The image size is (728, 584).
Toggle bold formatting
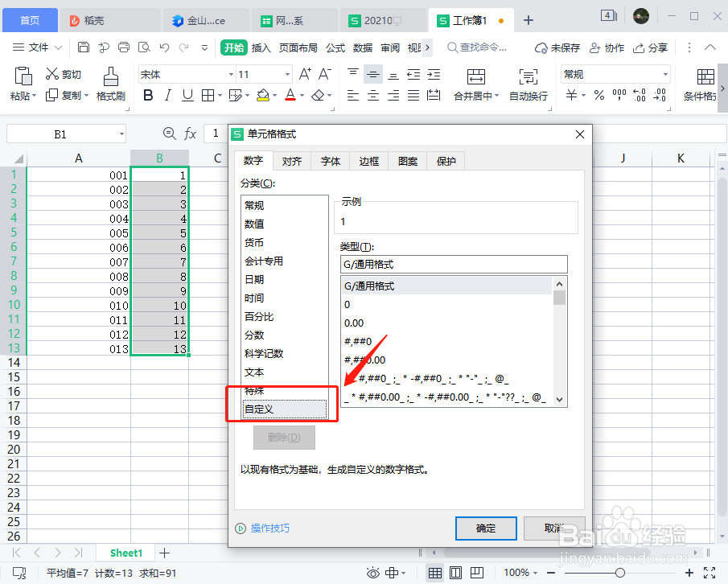tap(148, 96)
